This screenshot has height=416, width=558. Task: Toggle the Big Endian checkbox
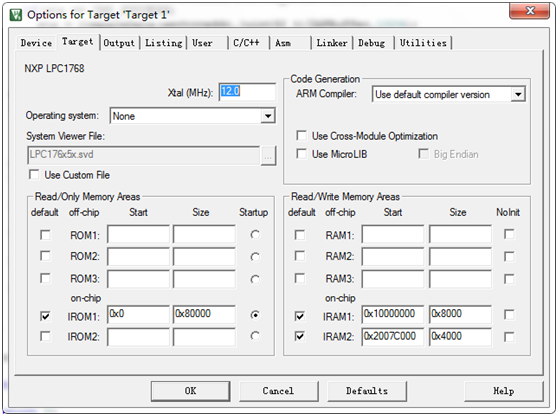click(423, 154)
